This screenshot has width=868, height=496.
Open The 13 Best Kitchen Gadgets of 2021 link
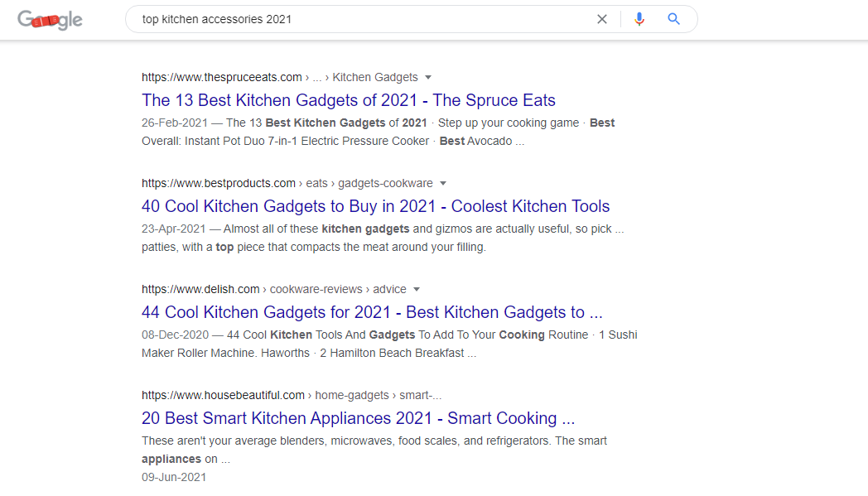(348, 100)
